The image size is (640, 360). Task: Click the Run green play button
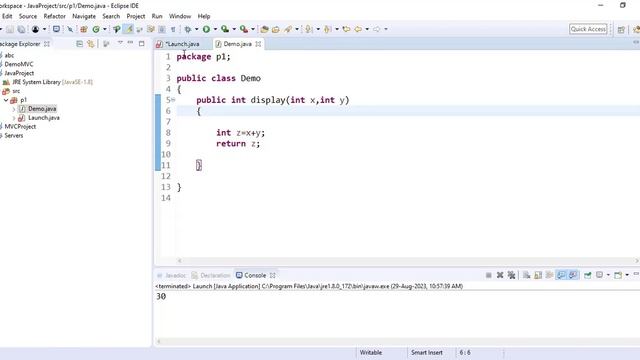(x=206, y=29)
